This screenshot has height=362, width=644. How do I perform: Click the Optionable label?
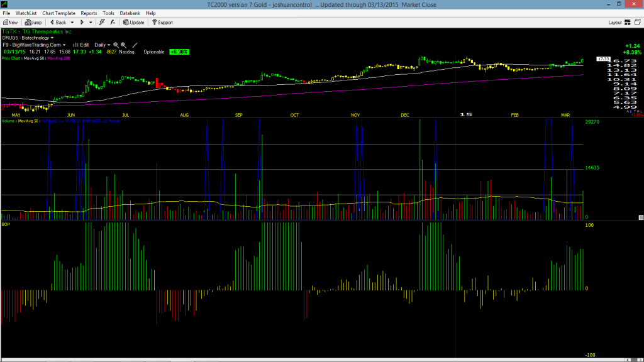(154, 52)
